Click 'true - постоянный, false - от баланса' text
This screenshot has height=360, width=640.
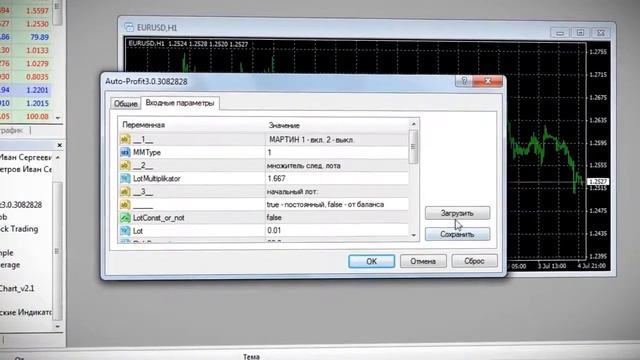[325, 204]
